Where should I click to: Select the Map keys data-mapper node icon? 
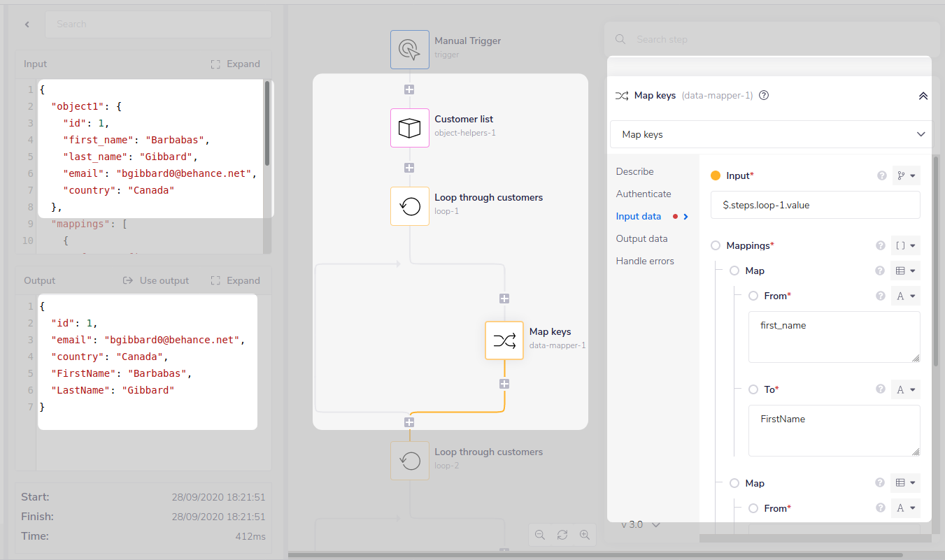504,340
